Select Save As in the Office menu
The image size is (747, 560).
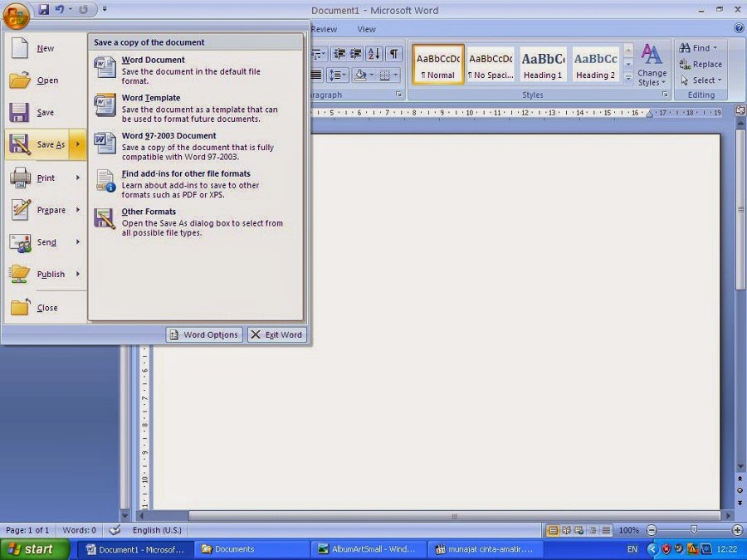click(x=37, y=144)
